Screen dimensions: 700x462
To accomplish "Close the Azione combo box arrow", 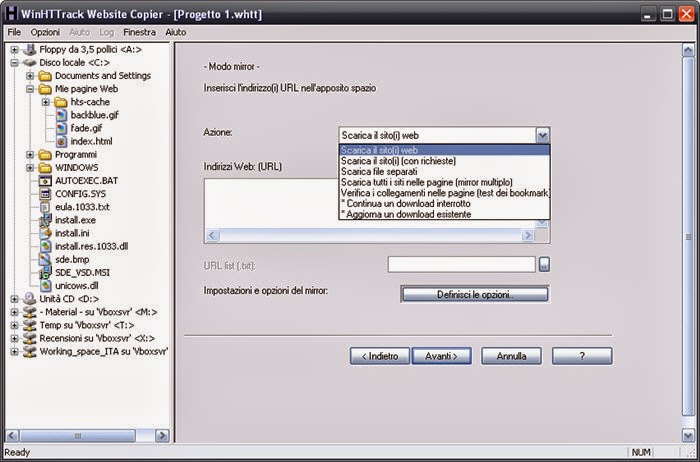I will click(x=542, y=135).
